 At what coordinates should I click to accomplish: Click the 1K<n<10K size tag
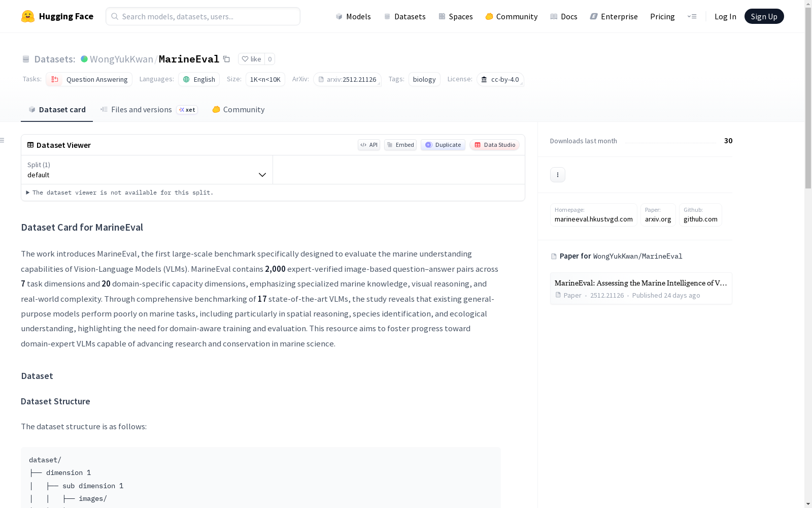pyautogui.click(x=265, y=79)
